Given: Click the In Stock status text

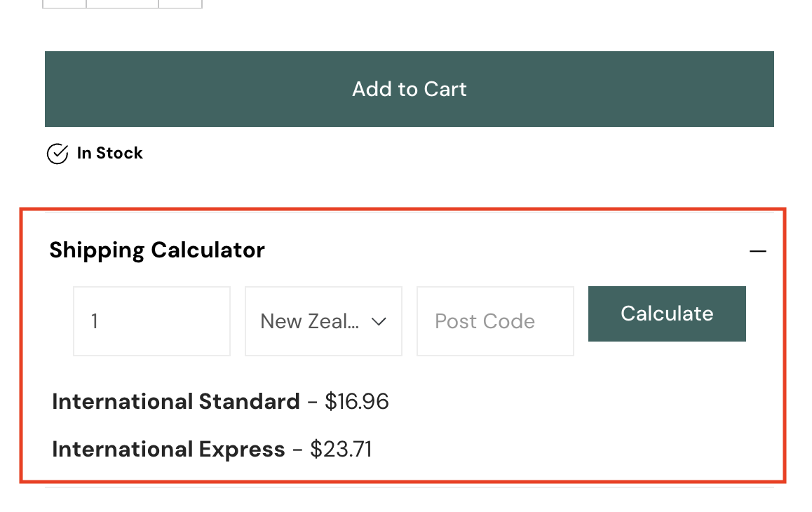Looking at the screenshot, I should [110, 154].
